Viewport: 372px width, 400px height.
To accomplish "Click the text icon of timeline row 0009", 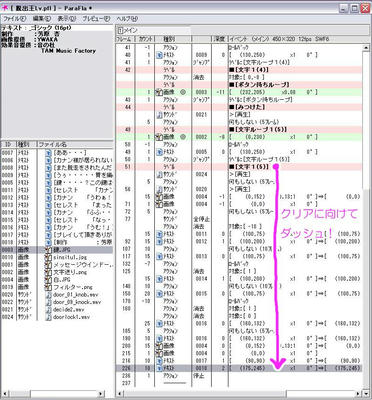I will click(160, 55).
